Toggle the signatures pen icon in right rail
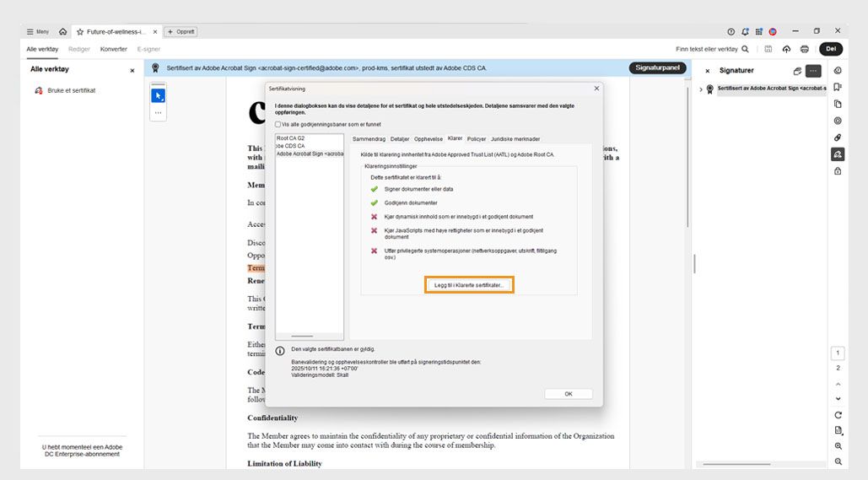This screenshot has width=868, height=480. pos(838,154)
